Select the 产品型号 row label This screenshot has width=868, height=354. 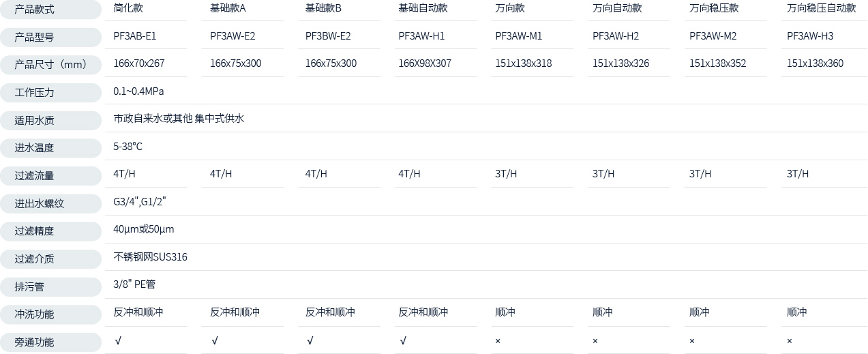tap(35, 37)
